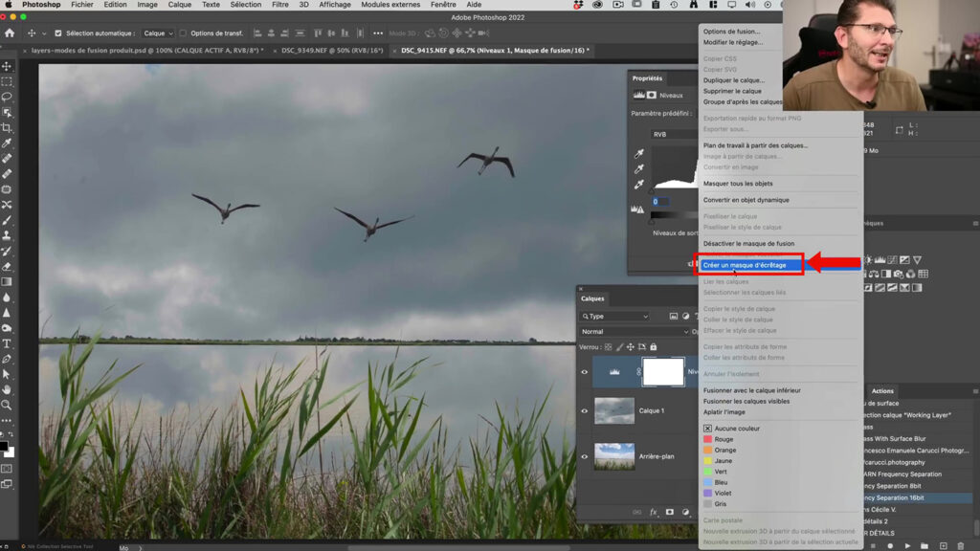Open the Normal blend mode dropdown
980x551 pixels.
(633, 332)
